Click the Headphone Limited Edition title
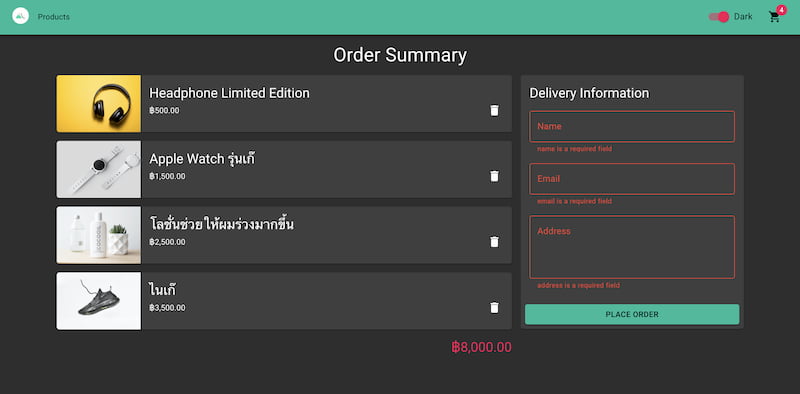This screenshot has height=394, width=800. (x=230, y=93)
